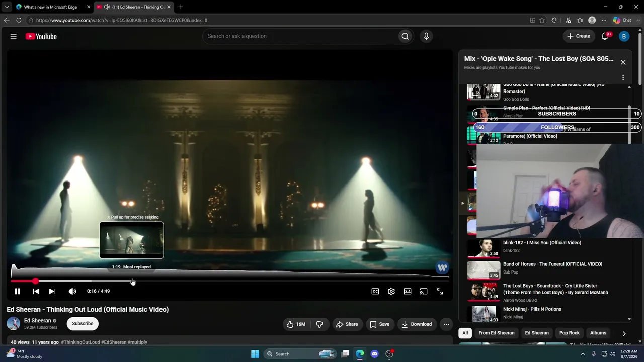Open the player settings gear
The width and height of the screenshot is (644, 362).
(x=391, y=291)
